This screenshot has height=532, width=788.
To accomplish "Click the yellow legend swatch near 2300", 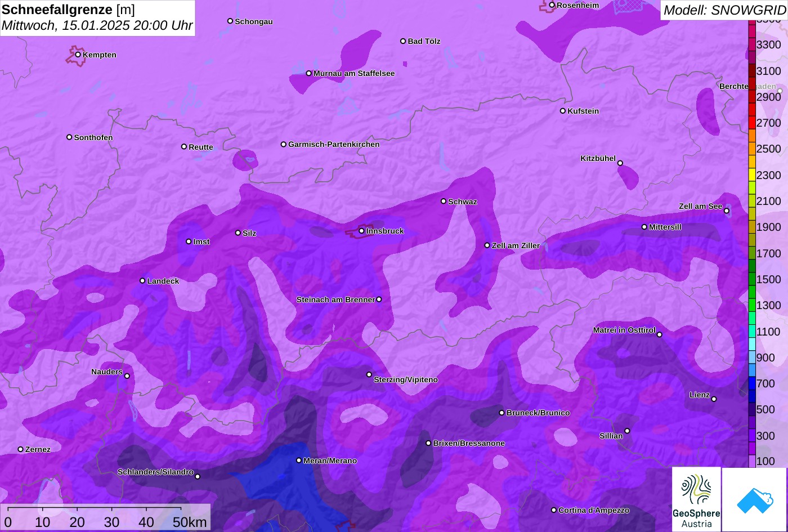I will [752, 175].
